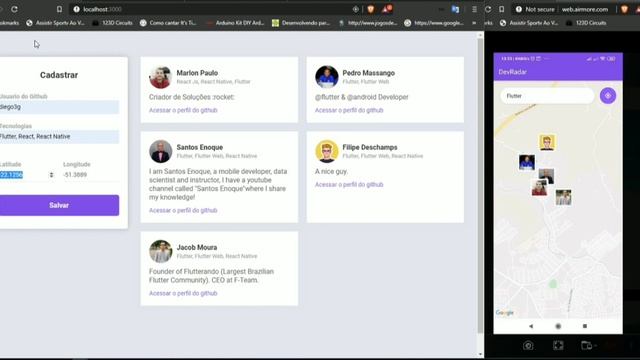Image resolution: width=640 pixels, height=360 pixels.
Task: Click the translate extension icon
Action: pyautogui.click(x=455, y=9)
